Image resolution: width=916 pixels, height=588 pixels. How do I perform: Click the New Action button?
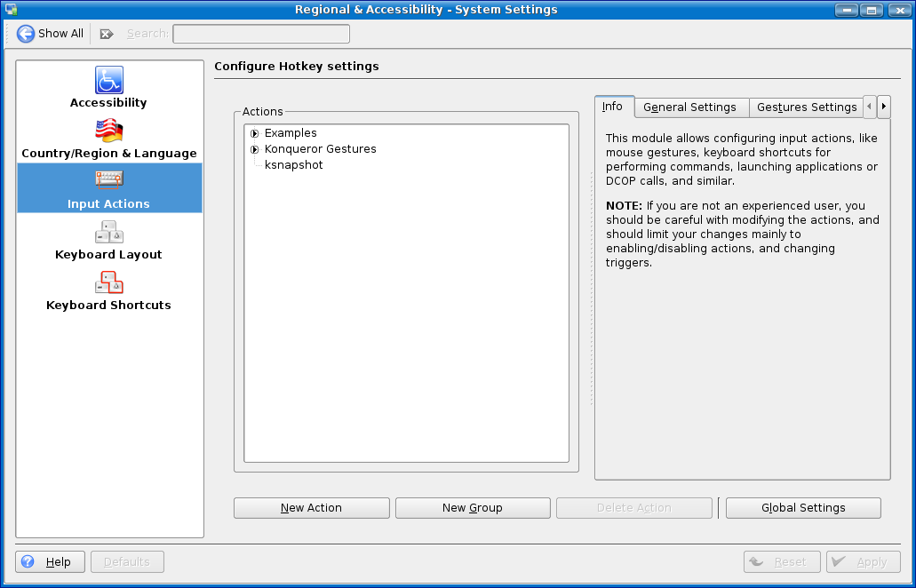[311, 508]
